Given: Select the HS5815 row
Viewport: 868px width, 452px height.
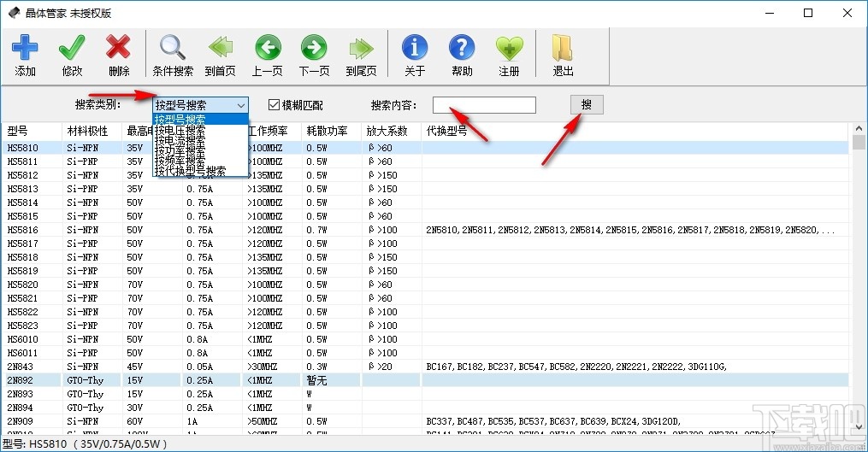Looking at the screenshot, I should point(425,216).
